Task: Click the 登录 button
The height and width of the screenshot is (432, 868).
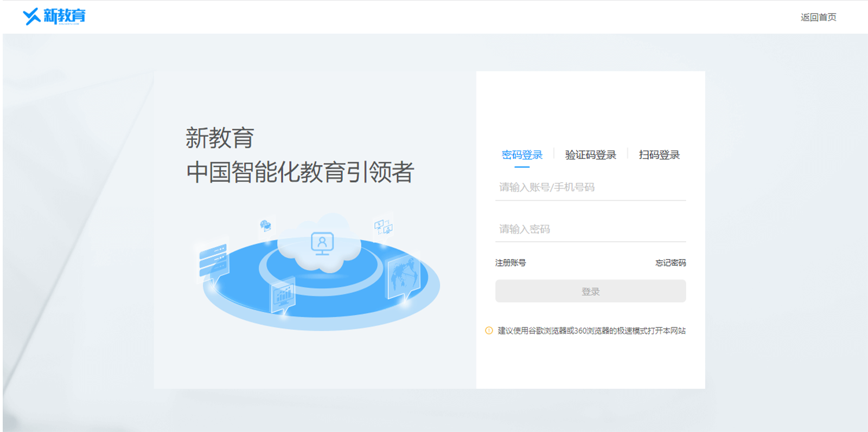Action: click(590, 291)
